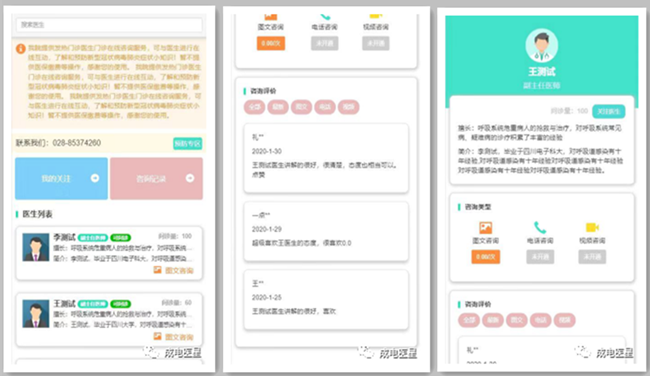The height and width of the screenshot is (376, 650).
Task: Select the doctor name 李测试 in the list
Action: pyautogui.click(x=64, y=237)
